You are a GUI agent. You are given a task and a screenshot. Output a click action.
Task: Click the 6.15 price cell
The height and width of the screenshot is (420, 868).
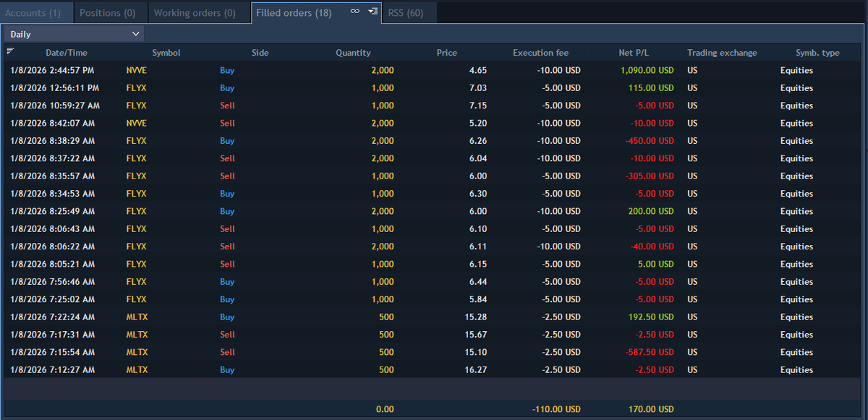(x=477, y=264)
